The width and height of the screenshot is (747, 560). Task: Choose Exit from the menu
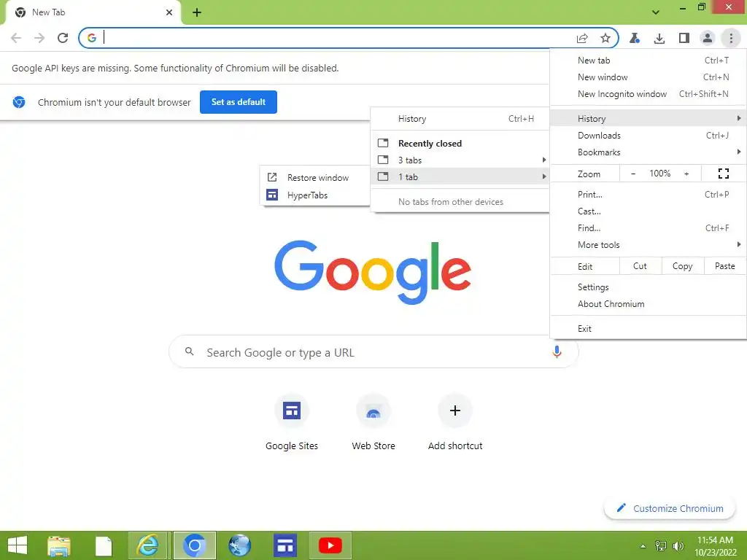(648, 329)
